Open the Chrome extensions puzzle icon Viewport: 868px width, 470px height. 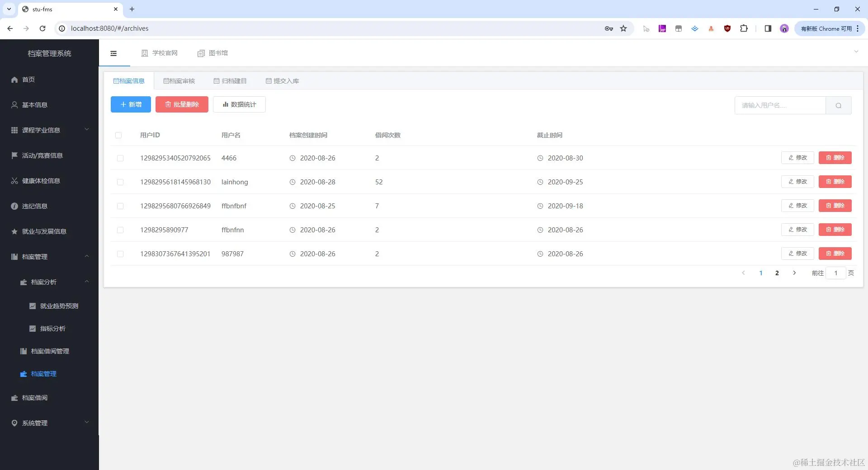[x=744, y=28]
